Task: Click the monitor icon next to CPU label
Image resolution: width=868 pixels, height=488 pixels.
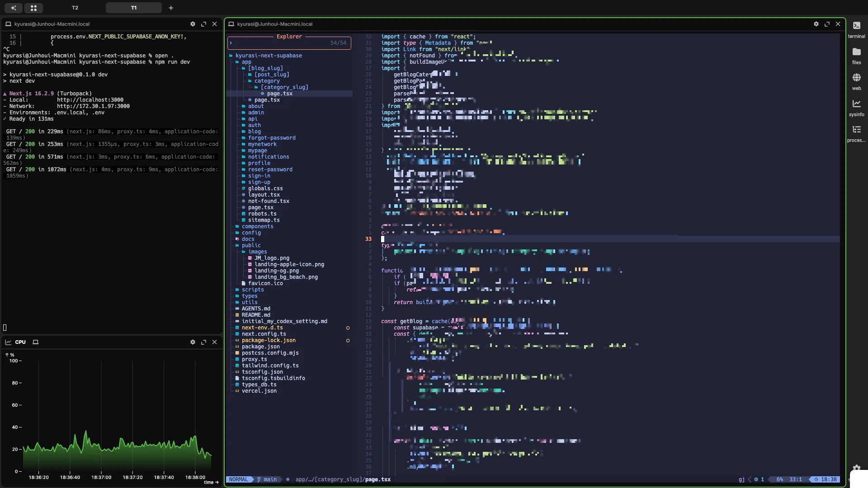Action: point(36,342)
